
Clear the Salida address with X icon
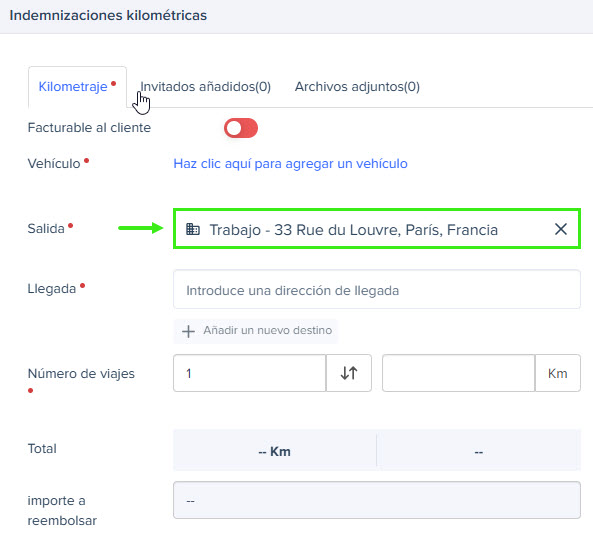pyautogui.click(x=560, y=229)
